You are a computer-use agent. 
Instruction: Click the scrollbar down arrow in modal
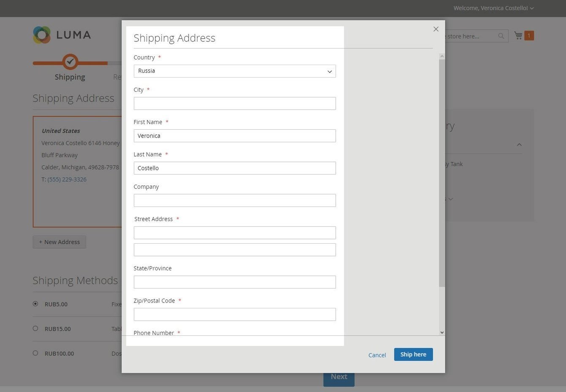(442, 332)
